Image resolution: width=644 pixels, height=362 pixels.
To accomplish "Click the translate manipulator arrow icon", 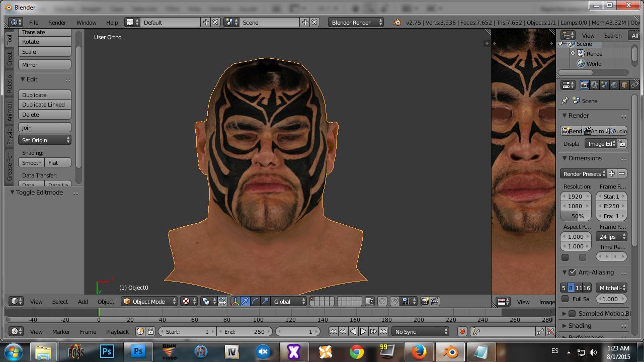I will 245,301.
